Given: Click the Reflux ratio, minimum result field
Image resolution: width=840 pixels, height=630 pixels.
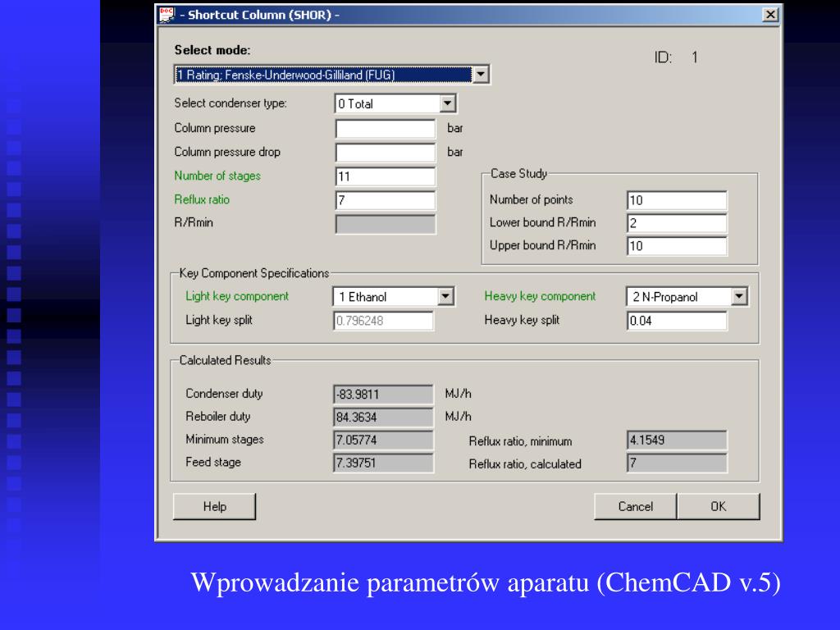Looking at the screenshot, I should click(677, 441).
